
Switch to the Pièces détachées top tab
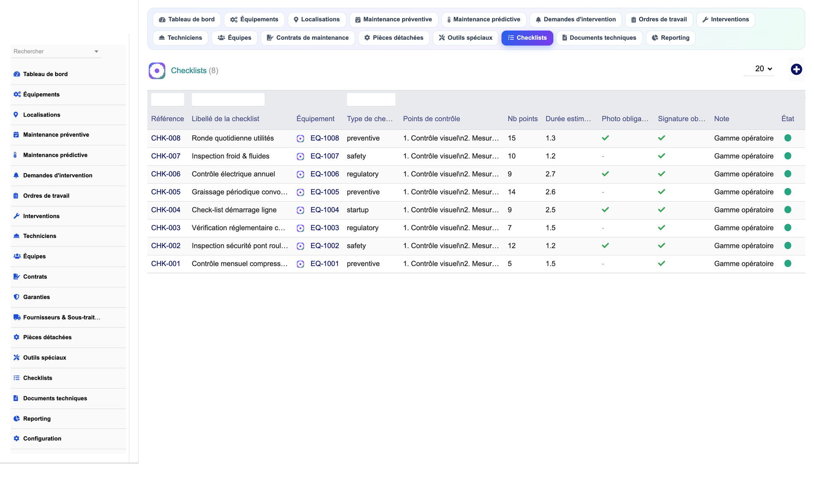click(394, 38)
